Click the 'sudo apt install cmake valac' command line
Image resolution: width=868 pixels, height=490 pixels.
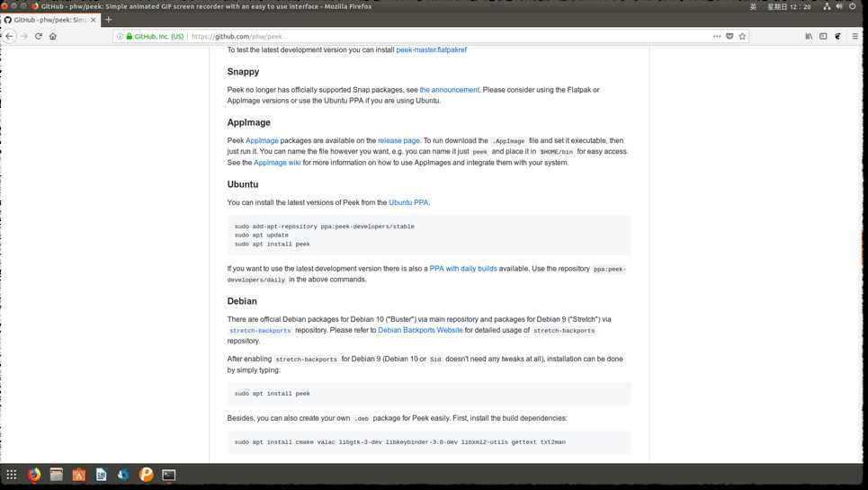click(x=399, y=442)
